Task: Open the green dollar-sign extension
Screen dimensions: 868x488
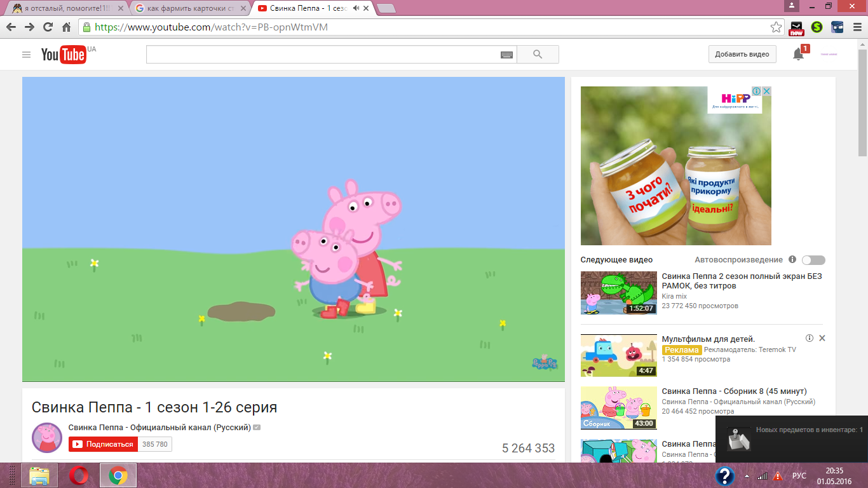Action: [817, 27]
